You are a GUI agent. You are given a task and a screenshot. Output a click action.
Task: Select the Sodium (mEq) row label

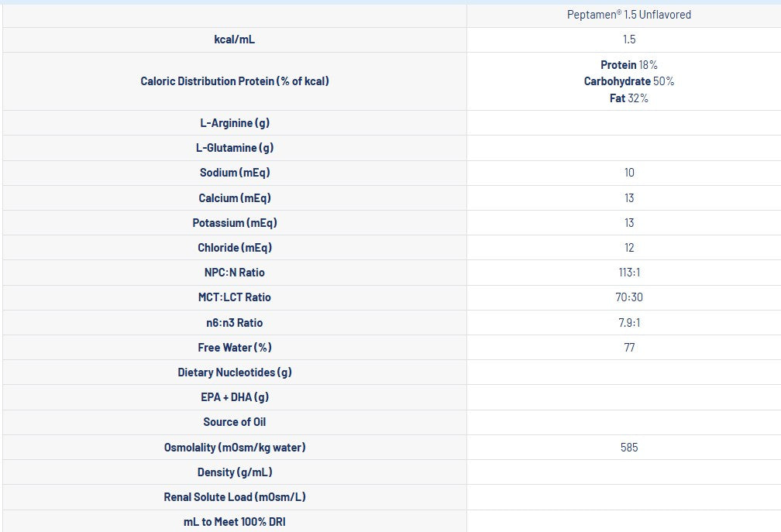pos(234,173)
